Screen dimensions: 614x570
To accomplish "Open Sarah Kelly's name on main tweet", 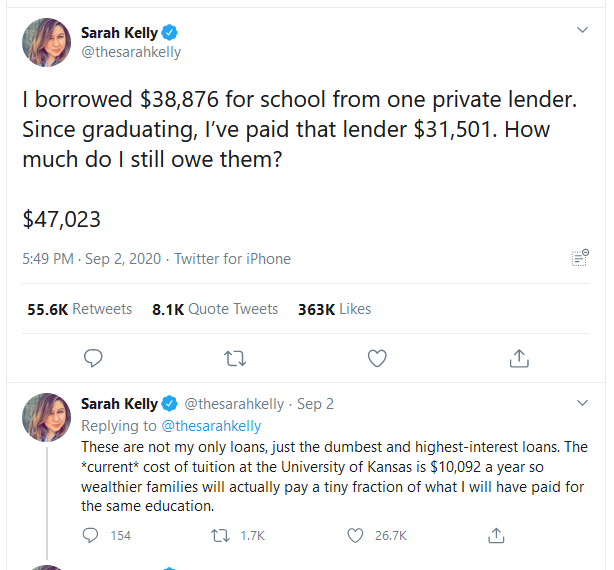I will 119,33.
